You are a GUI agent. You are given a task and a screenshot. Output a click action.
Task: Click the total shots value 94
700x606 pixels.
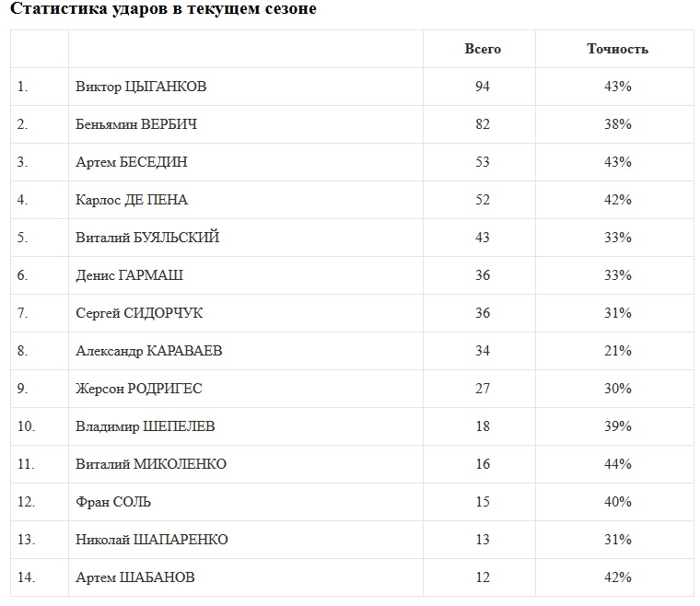click(x=483, y=87)
